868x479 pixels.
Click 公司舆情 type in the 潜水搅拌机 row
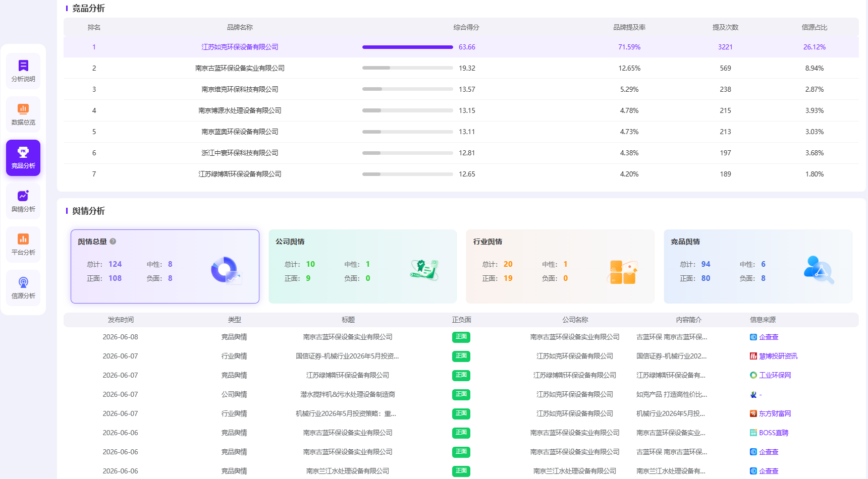tap(234, 395)
